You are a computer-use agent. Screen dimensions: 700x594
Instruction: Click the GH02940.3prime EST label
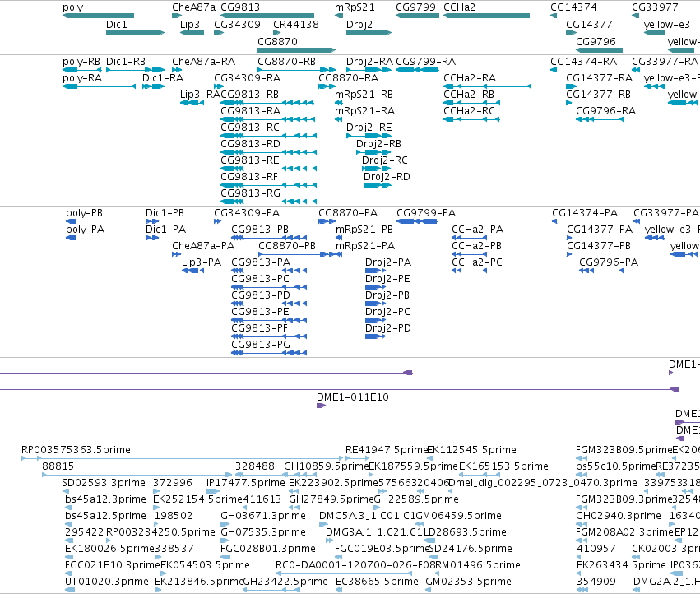619,516
